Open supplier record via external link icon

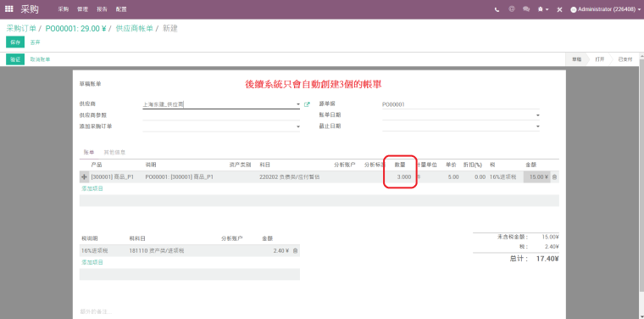(307, 104)
